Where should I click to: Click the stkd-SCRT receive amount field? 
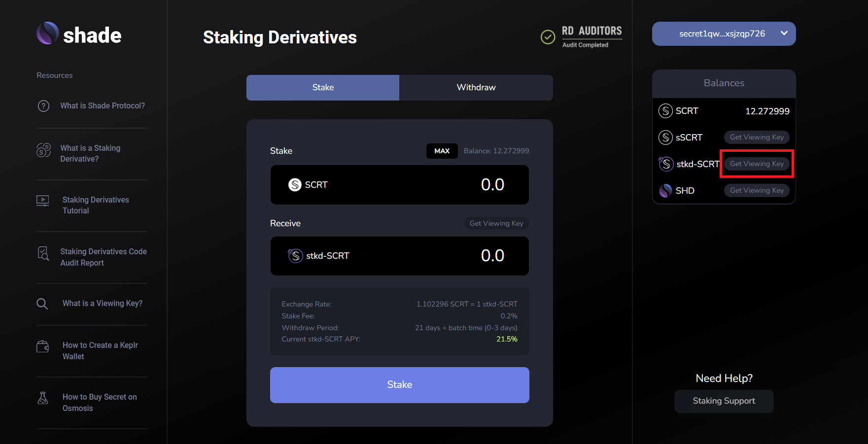(x=400, y=256)
